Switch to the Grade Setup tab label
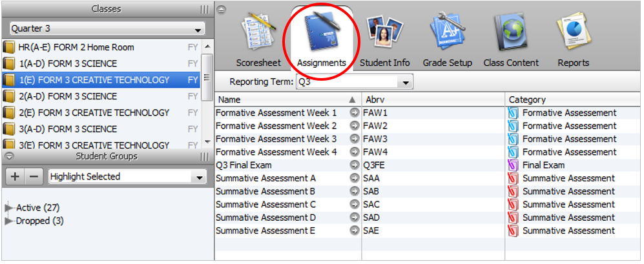Viewport: 644px width, 264px height. point(448,63)
